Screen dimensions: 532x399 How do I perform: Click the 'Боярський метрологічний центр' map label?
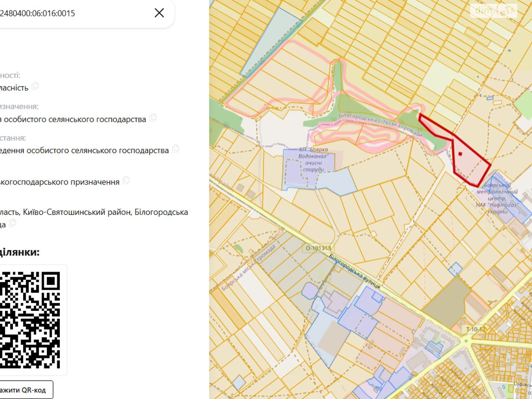(x=497, y=198)
